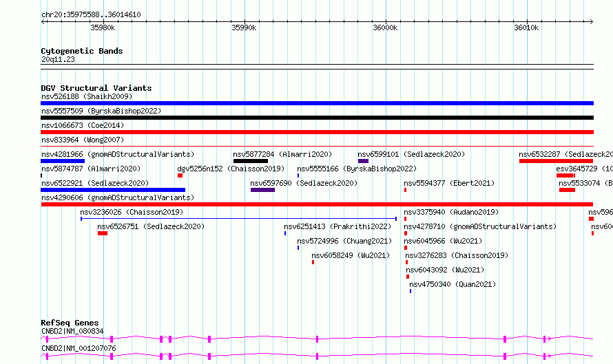This screenshot has width=613, height=364.
Task: Open the nsv6043092 (Wu2021) label
Action: [445, 270]
